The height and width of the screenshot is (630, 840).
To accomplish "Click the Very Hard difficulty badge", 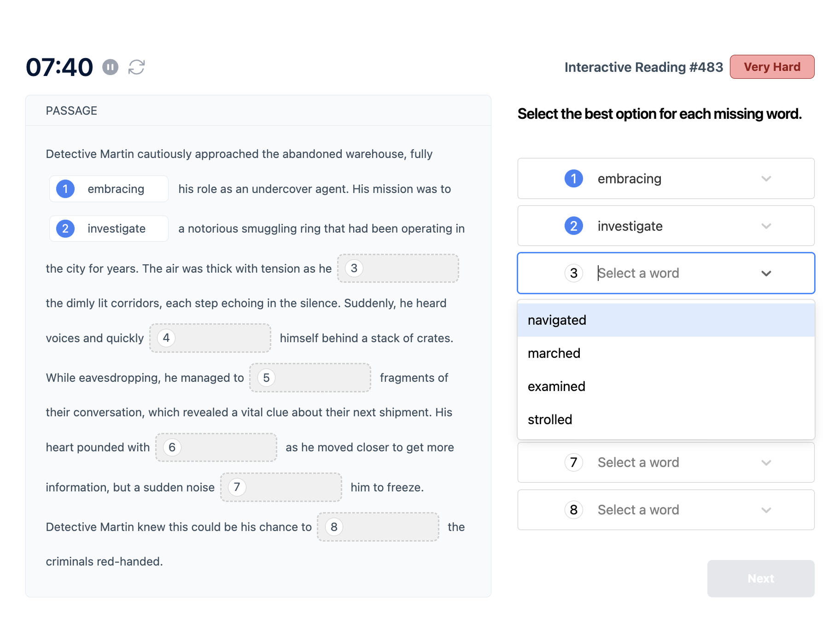I will (772, 67).
